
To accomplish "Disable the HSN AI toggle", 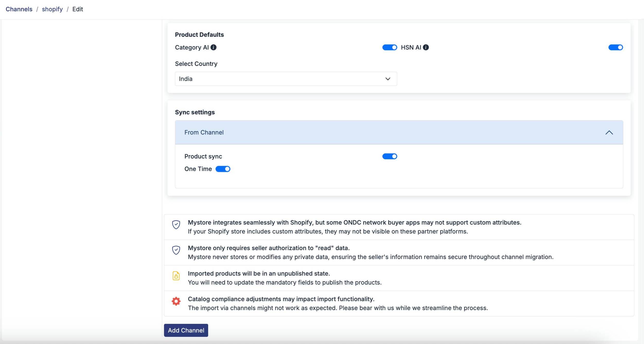I will pyautogui.click(x=615, y=47).
